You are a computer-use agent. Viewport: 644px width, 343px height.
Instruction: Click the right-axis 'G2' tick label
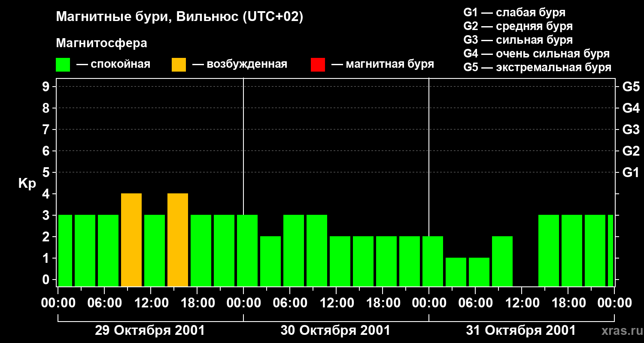click(x=631, y=151)
